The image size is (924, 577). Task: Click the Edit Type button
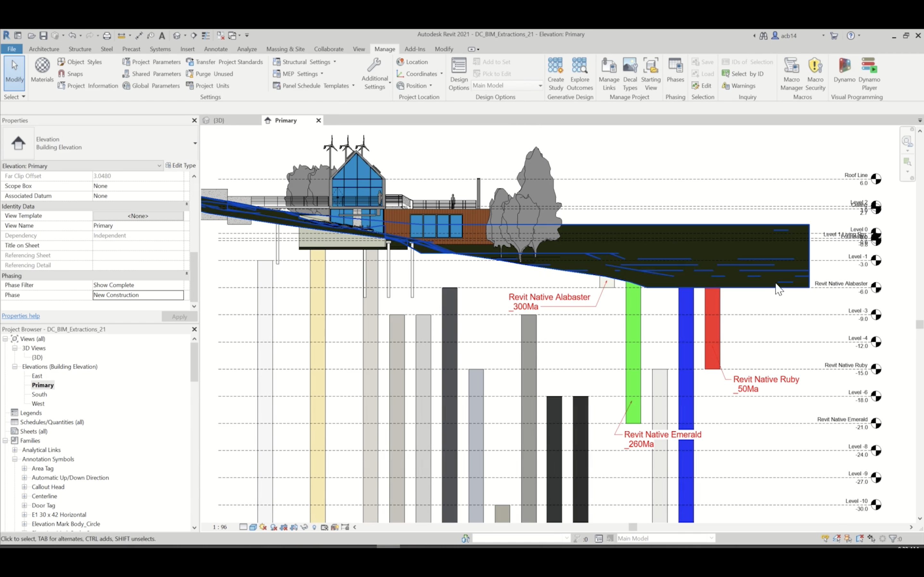click(x=181, y=166)
